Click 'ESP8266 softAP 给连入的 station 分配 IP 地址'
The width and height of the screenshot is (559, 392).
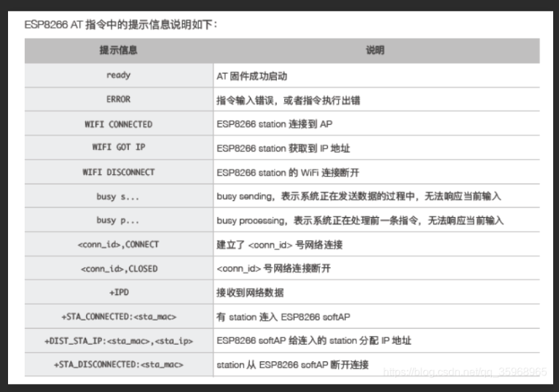point(313,340)
